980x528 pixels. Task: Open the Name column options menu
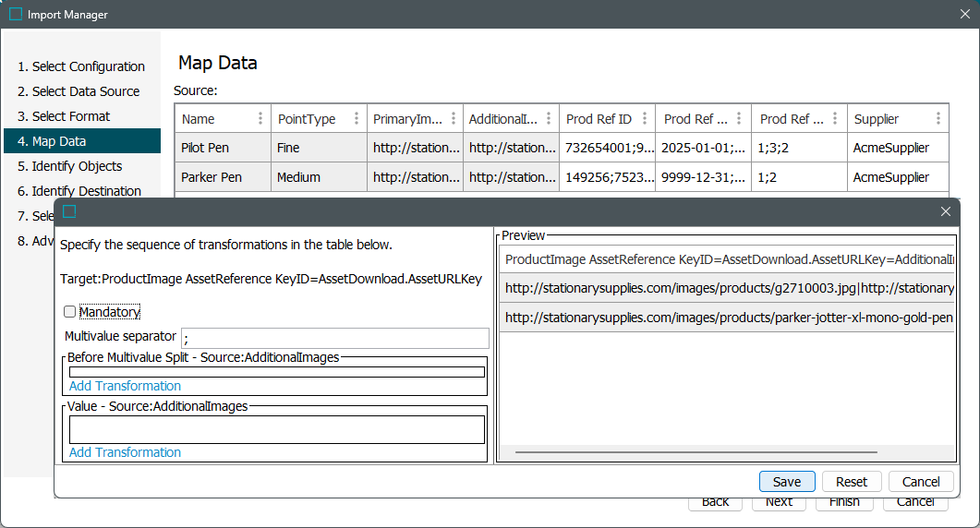coord(260,119)
